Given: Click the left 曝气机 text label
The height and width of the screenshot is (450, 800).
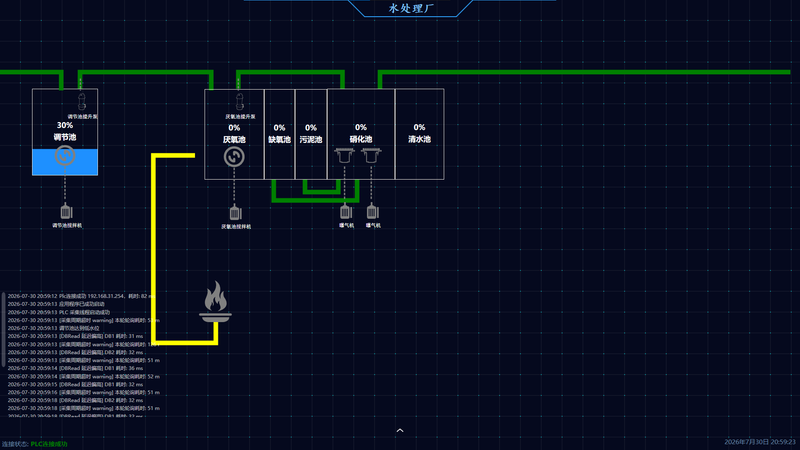Looking at the screenshot, I should [x=346, y=225].
